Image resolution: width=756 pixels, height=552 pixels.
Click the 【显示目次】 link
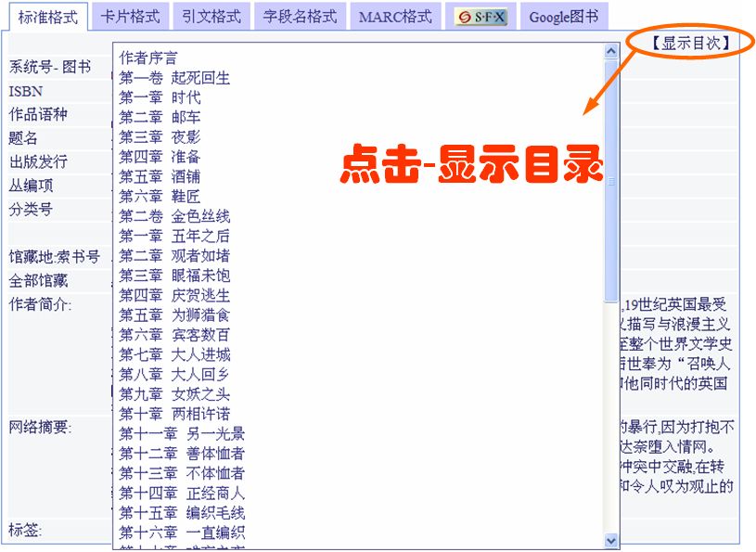pos(691,43)
